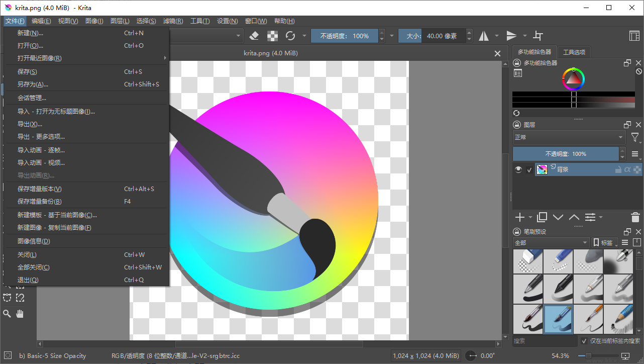Viewport: 644px width, 364px height.
Task: Select the pan hand tool
Action: [20, 314]
